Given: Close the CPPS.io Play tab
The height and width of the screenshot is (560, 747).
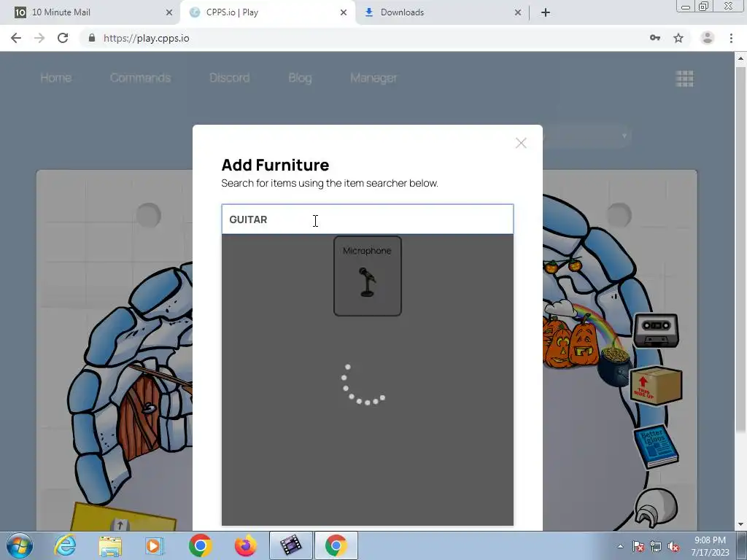Looking at the screenshot, I should coord(344,12).
